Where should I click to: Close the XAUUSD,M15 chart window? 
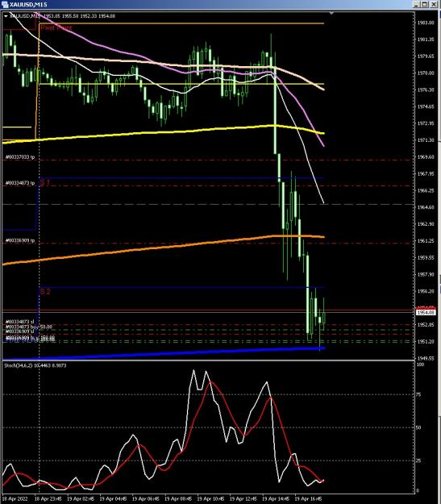click(432, 4)
